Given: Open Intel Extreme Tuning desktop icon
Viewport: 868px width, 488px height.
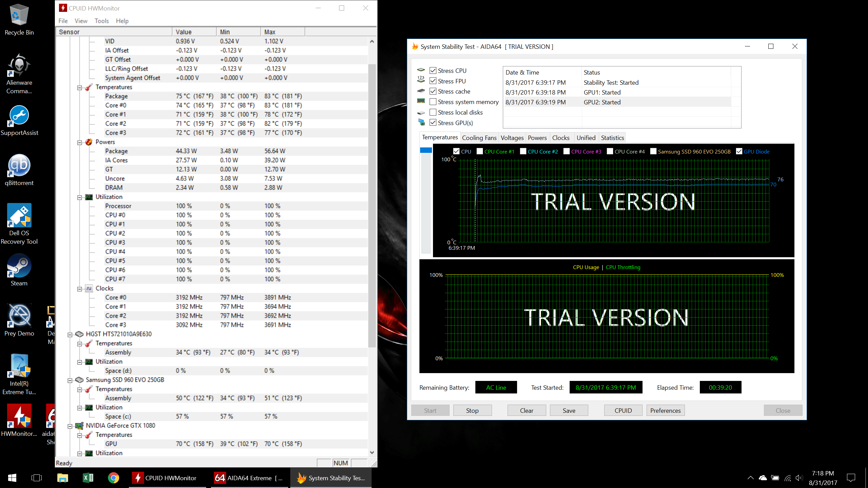Looking at the screenshot, I should tap(19, 374).
